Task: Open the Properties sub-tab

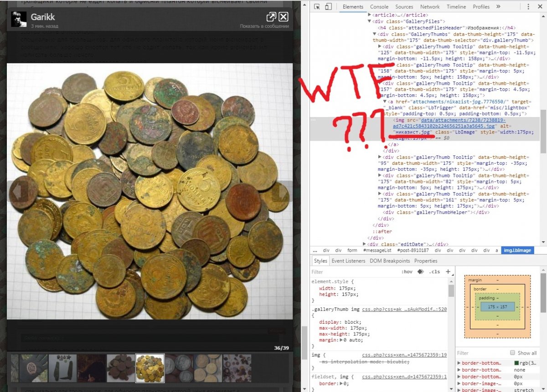Action: [x=426, y=261]
